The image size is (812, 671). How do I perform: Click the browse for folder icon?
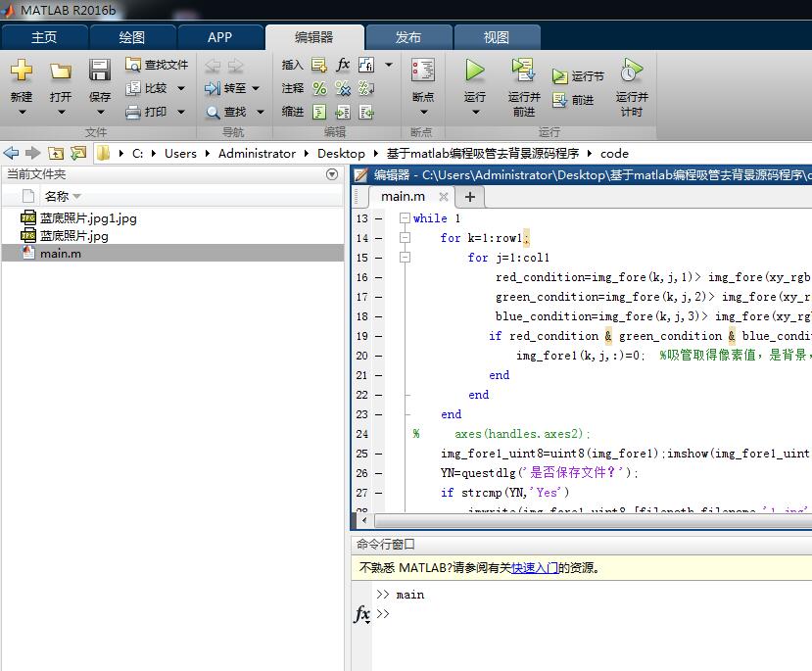[x=78, y=153]
